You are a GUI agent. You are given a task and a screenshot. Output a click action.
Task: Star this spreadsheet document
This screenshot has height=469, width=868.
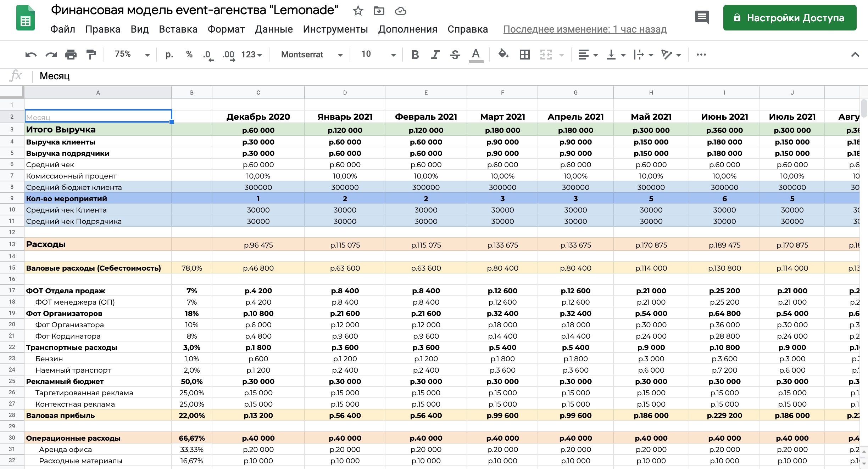[358, 11]
